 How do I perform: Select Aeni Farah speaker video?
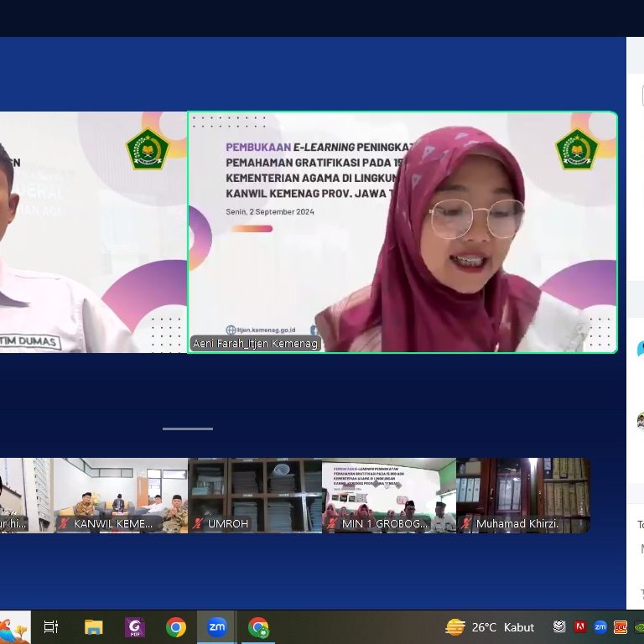pos(402,232)
